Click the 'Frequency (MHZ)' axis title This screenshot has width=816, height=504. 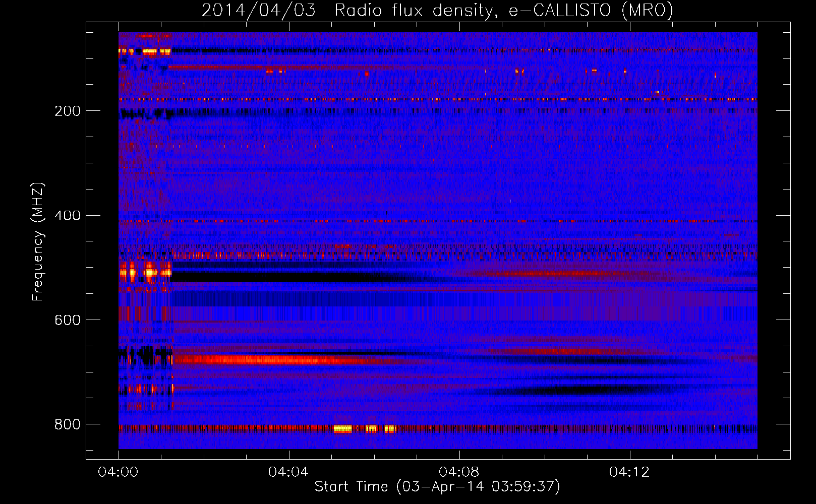tap(38, 242)
